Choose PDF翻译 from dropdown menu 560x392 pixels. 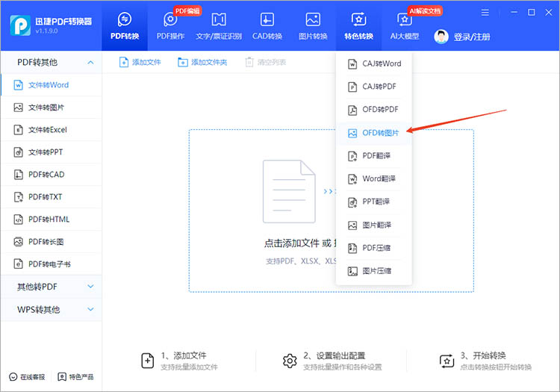tap(374, 156)
